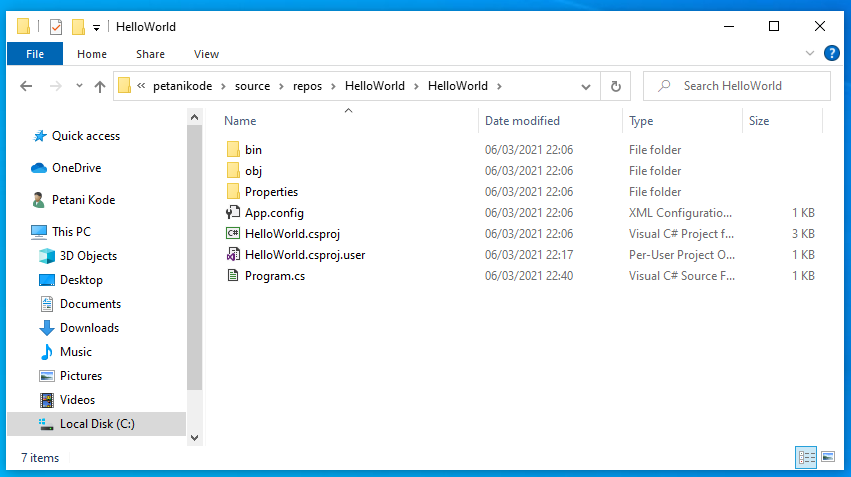Click the Music note icon

click(x=47, y=352)
